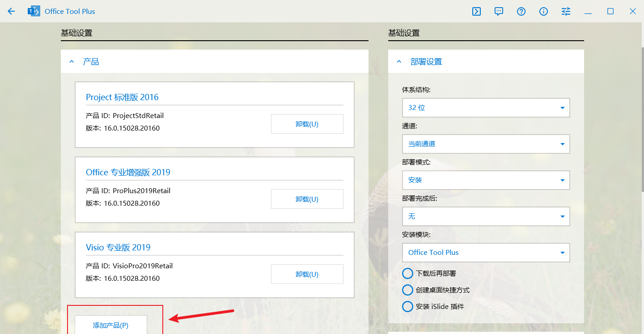
Task: Click the Office Tool Plus logo icon
Action: coord(34,11)
